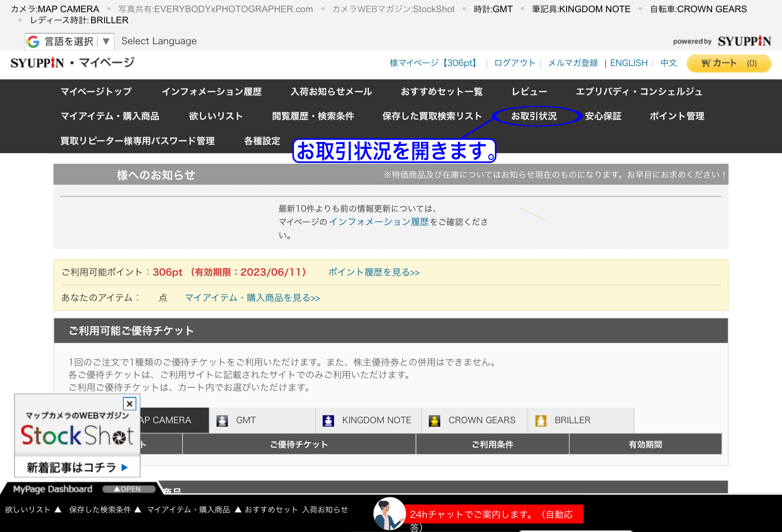Select the BRILLER ticket tab
This screenshot has height=532, width=782.
click(x=581, y=420)
